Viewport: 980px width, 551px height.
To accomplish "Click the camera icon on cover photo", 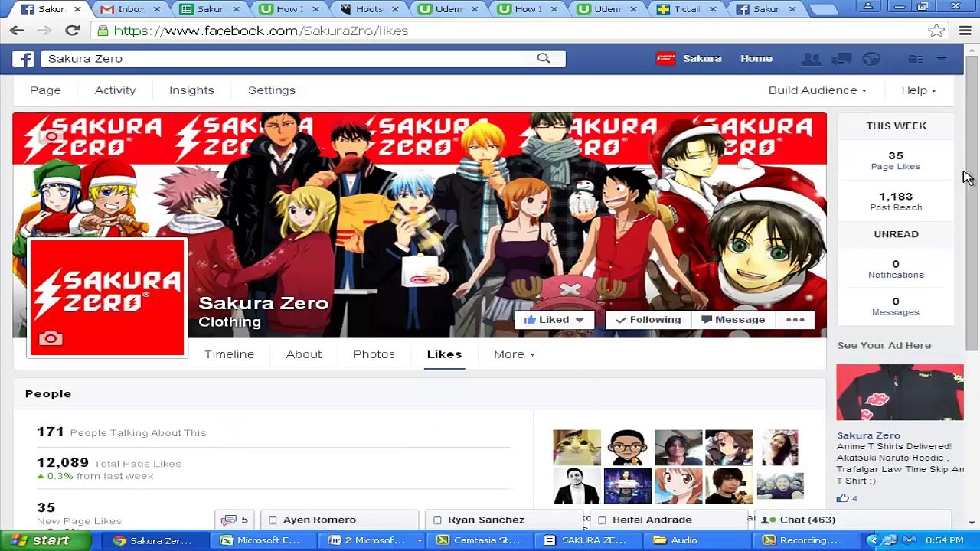I will (x=51, y=136).
